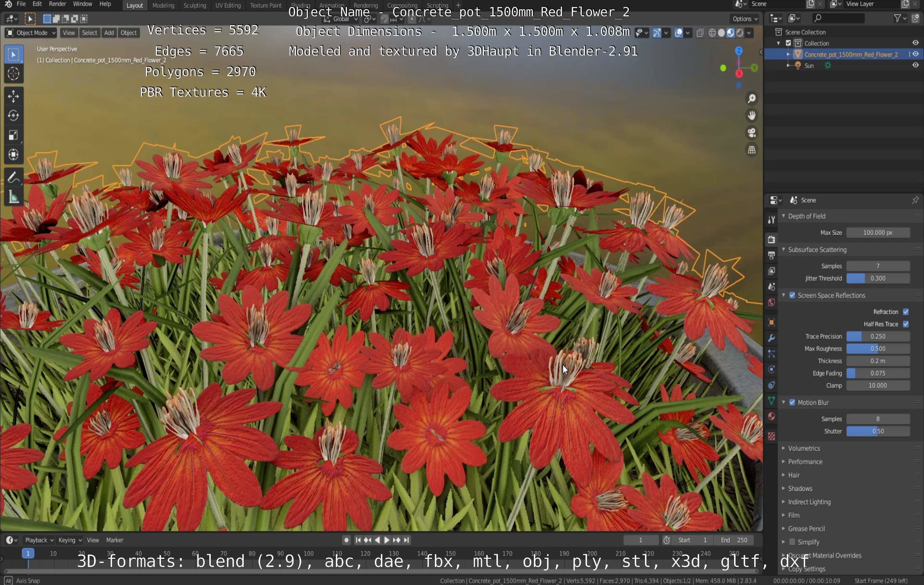Open the View Layer properties tab
924x585 pixels.
(x=771, y=271)
